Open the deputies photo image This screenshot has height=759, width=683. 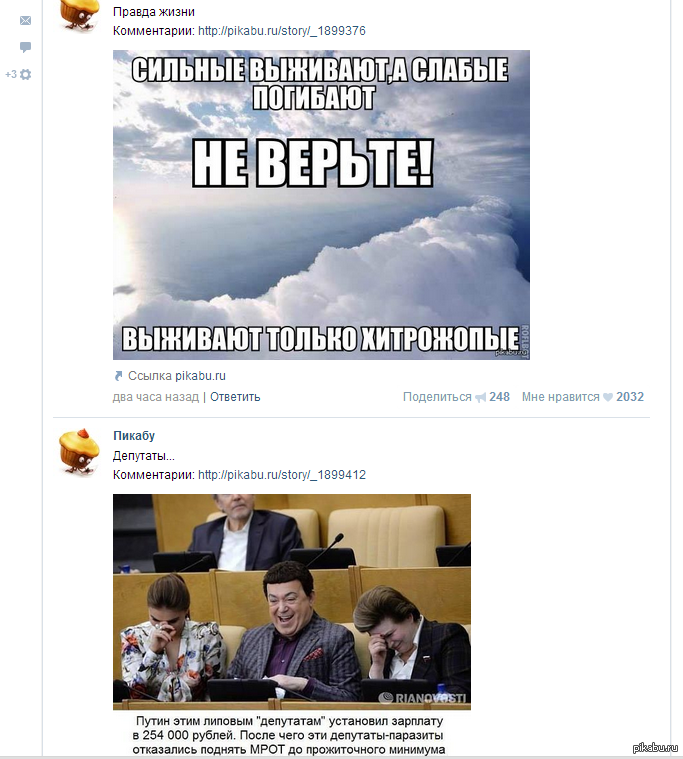(x=292, y=602)
